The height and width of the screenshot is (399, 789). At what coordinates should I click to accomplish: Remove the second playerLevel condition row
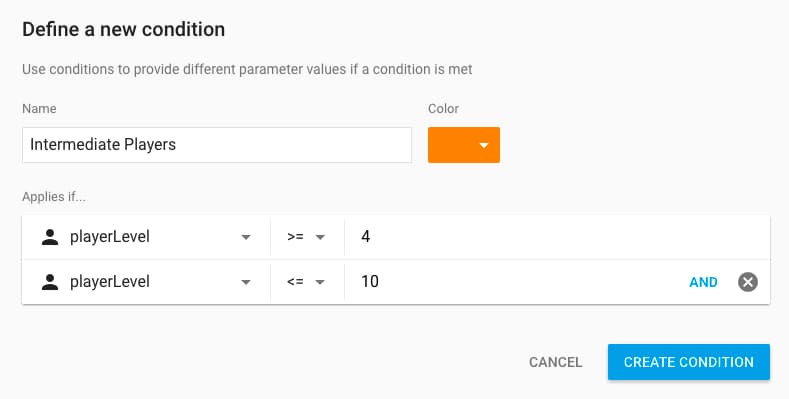tap(748, 282)
